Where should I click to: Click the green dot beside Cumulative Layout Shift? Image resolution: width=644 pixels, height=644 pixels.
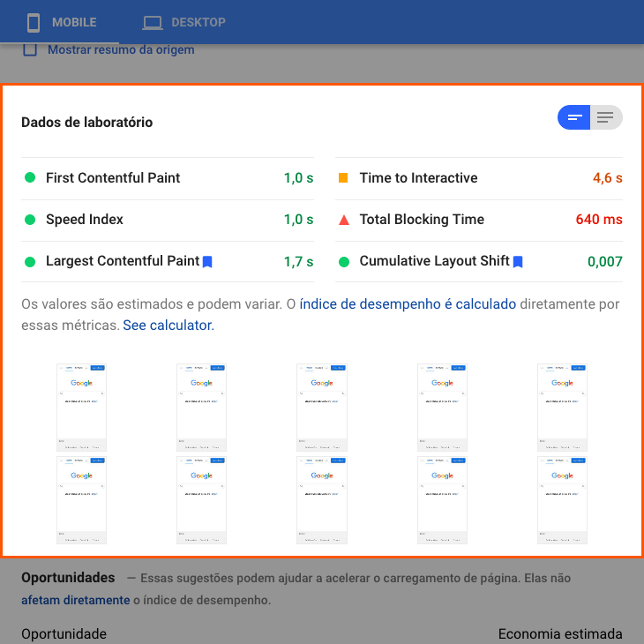pos(344,262)
